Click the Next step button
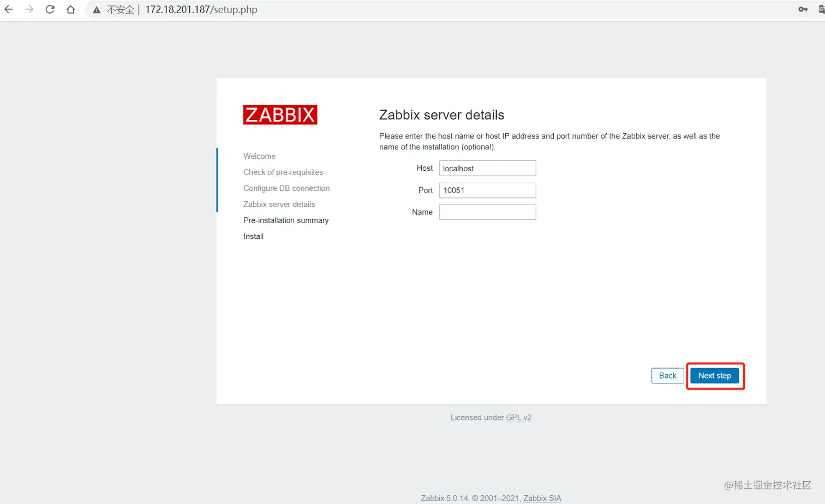 coord(715,376)
